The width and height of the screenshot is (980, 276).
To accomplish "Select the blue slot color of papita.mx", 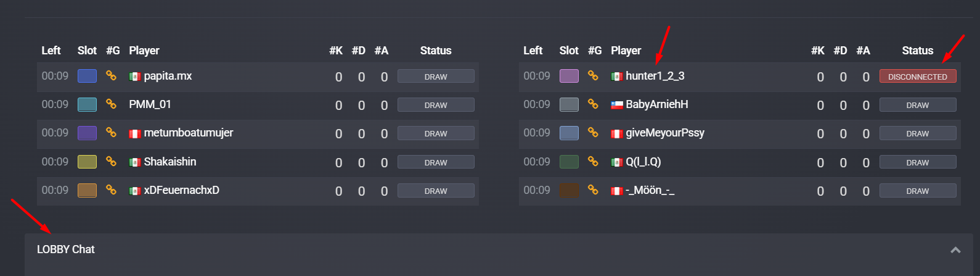I will 87,76.
